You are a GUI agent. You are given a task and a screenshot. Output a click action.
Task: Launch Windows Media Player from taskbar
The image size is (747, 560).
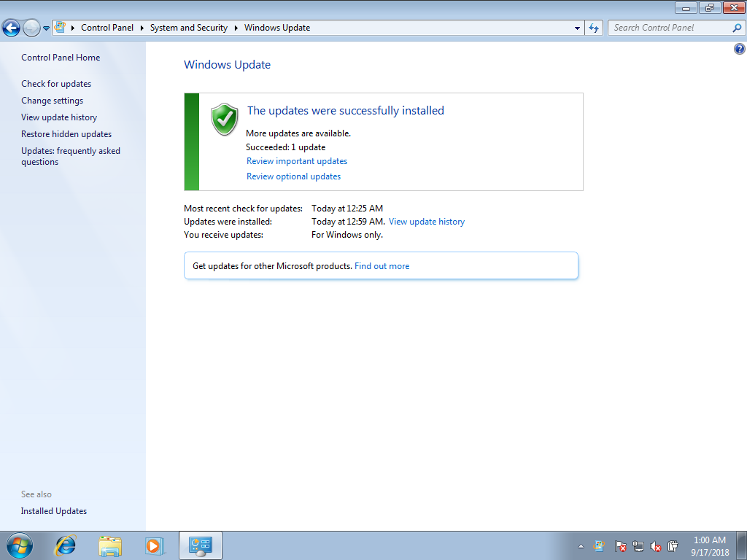pyautogui.click(x=155, y=545)
